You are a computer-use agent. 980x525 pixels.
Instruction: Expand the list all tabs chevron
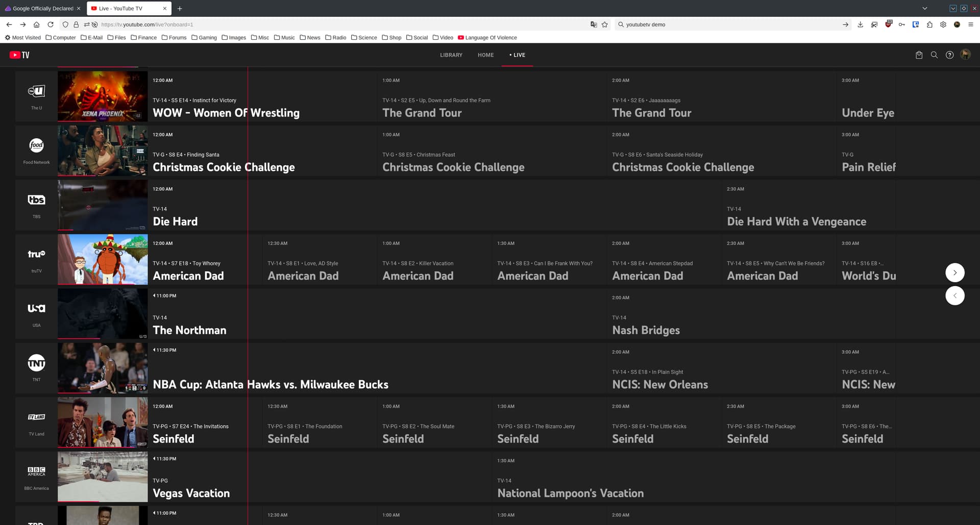925,9
